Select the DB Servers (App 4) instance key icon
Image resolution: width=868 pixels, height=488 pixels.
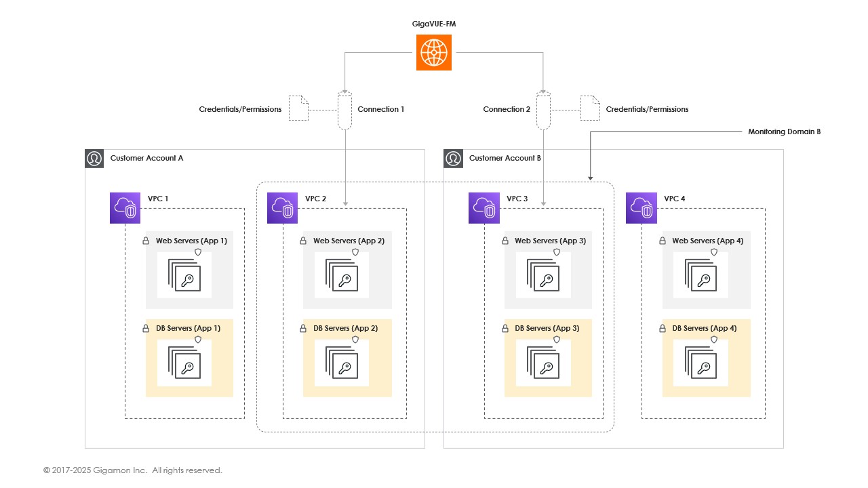[x=701, y=363]
